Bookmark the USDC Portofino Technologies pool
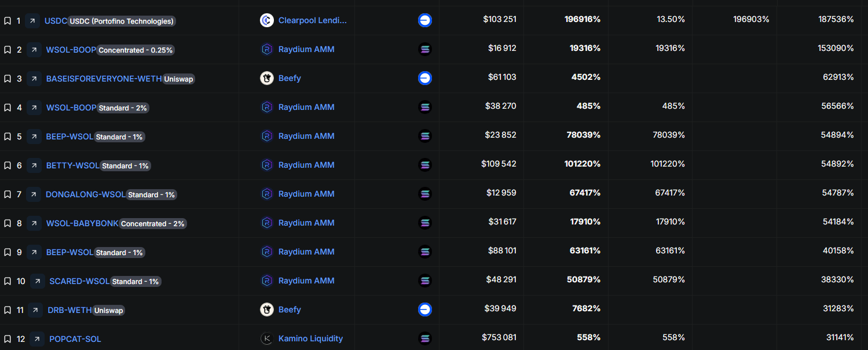The width and height of the screenshot is (868, 350). tap(8, 21)
